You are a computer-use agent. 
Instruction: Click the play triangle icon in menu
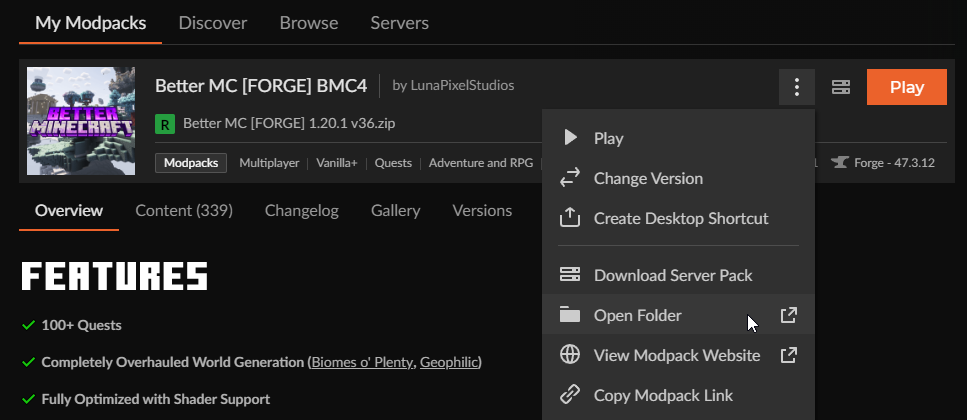click(x=570, y=138)
